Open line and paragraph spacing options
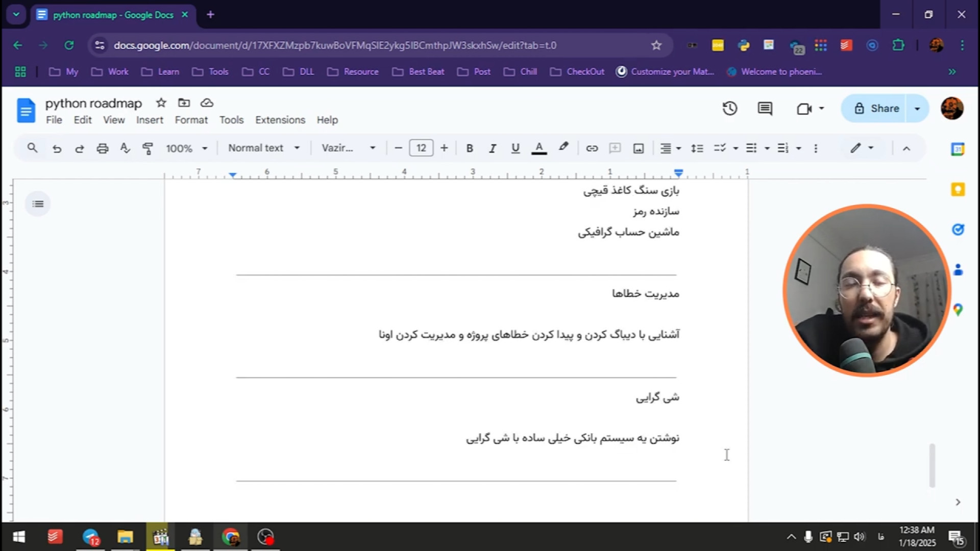980x551 pixels. point(697,148)
